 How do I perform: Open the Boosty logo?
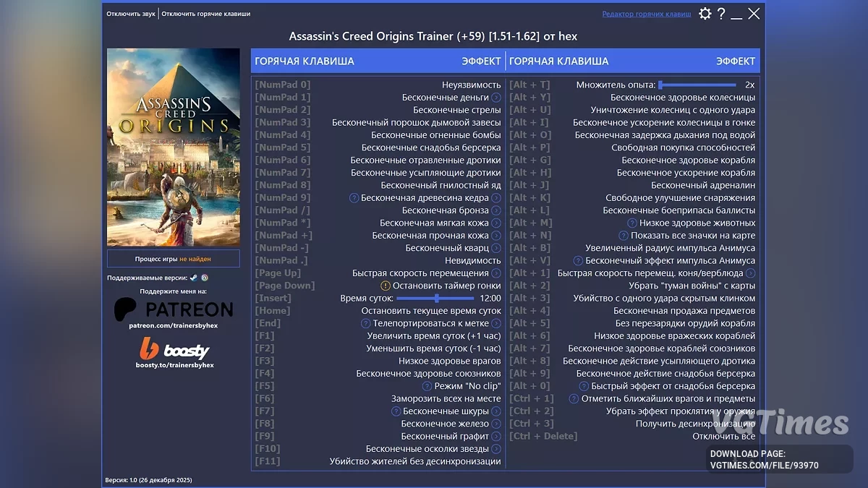tap(174, 350)
